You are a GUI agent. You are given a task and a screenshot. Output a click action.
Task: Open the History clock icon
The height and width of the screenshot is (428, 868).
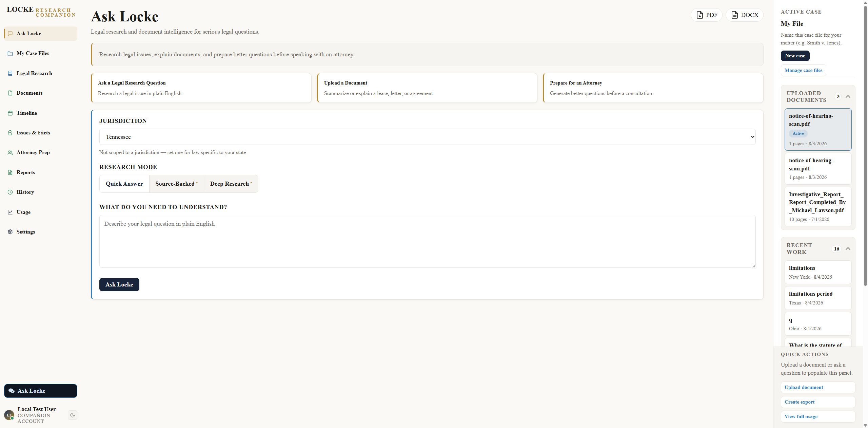[x=10, y=192]
